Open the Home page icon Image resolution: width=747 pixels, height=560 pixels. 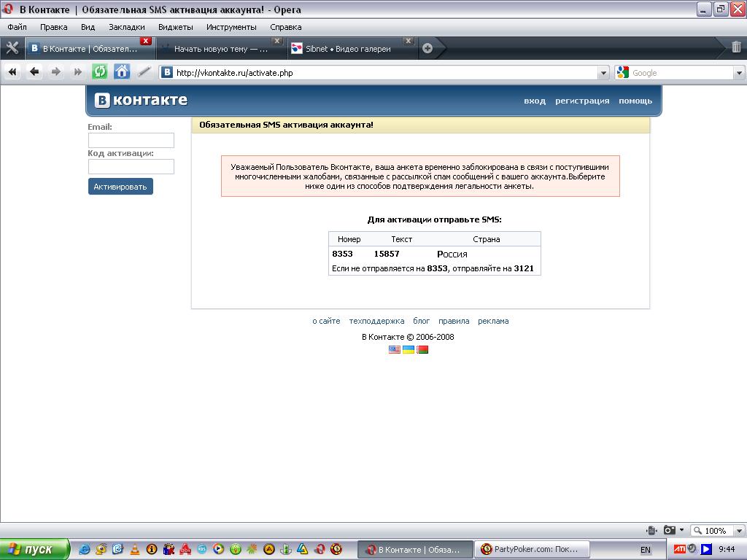(x=122, y=72)
